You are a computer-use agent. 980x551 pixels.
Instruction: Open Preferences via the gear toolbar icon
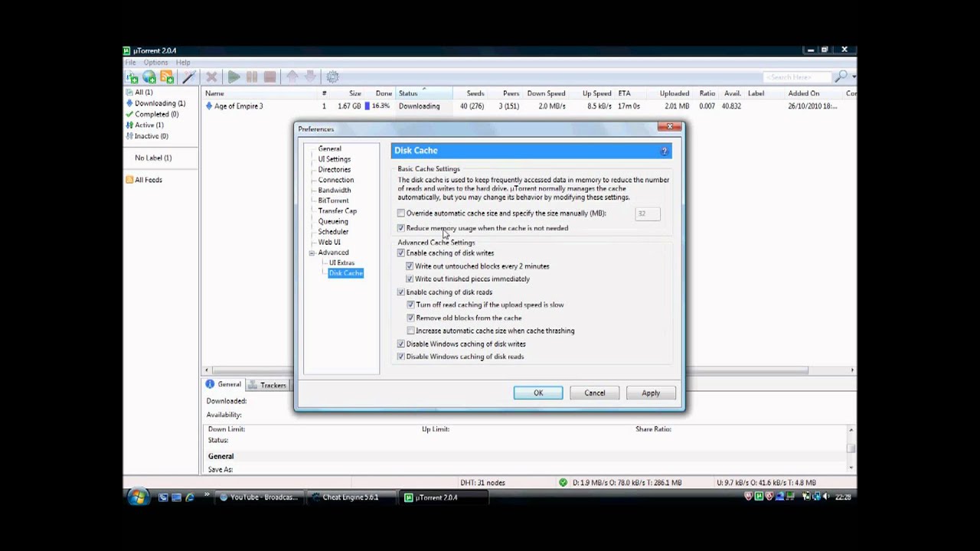[x=332, y=77]
